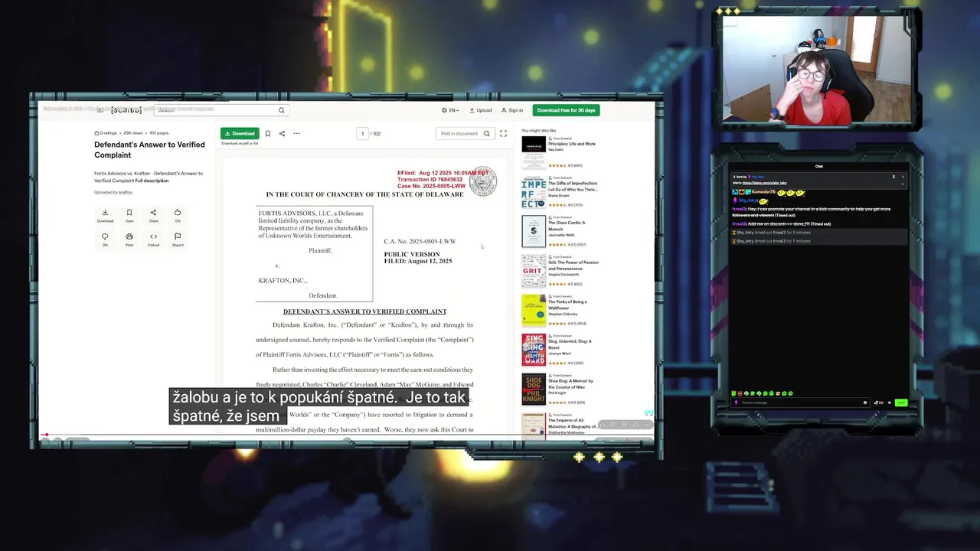This screenshot has height=551, width=980.
Task: Click the green Chat send button
Action: [901, 403]
